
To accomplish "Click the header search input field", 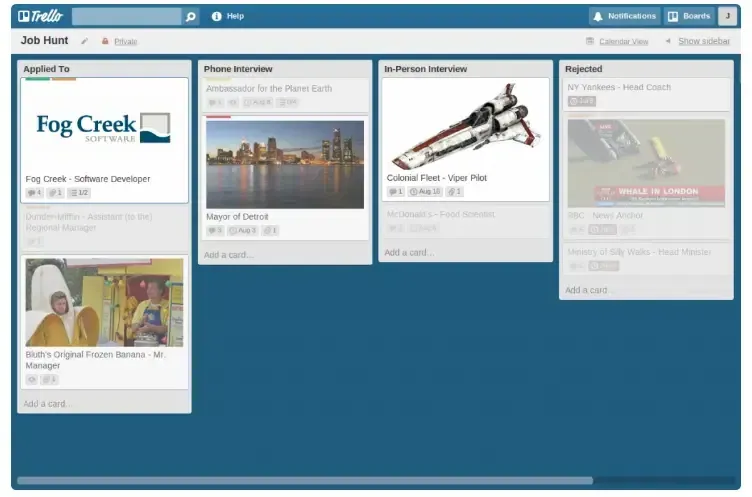I will 127,16.
